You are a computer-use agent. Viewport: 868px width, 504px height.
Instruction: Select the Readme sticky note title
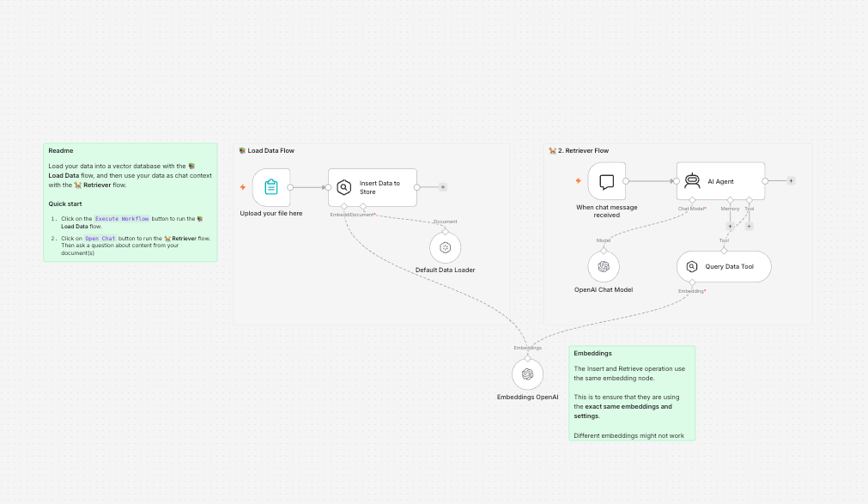coord(61,150)
